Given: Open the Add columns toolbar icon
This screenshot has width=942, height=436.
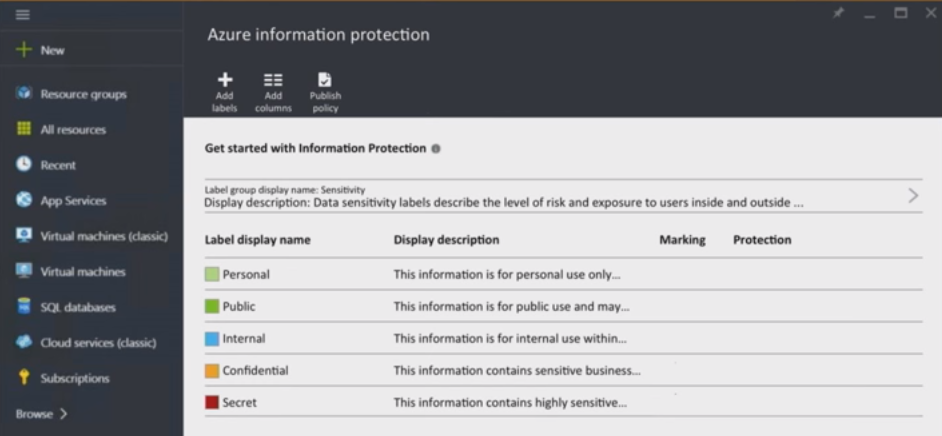Looking at the screenshot, I should click(273, 80).
